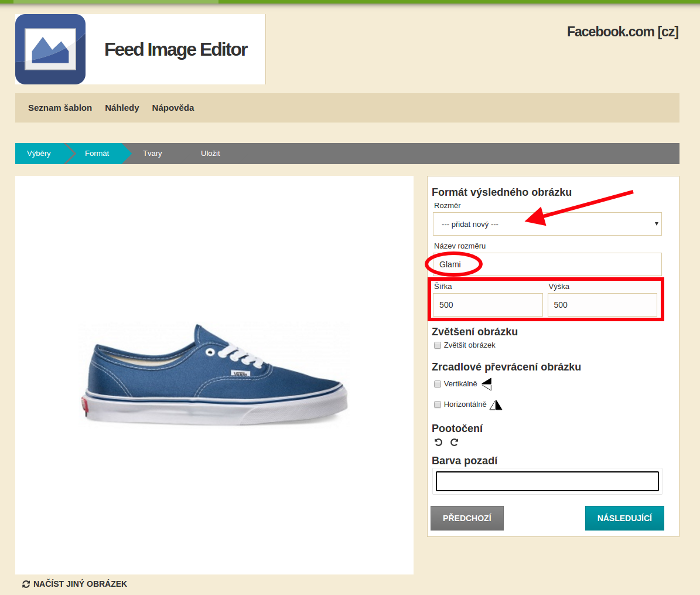This screenshot has width=700, height=595.
Task: Open the Barva pozadí color picker
Action: pyautogui.click(x=547, y=481)
